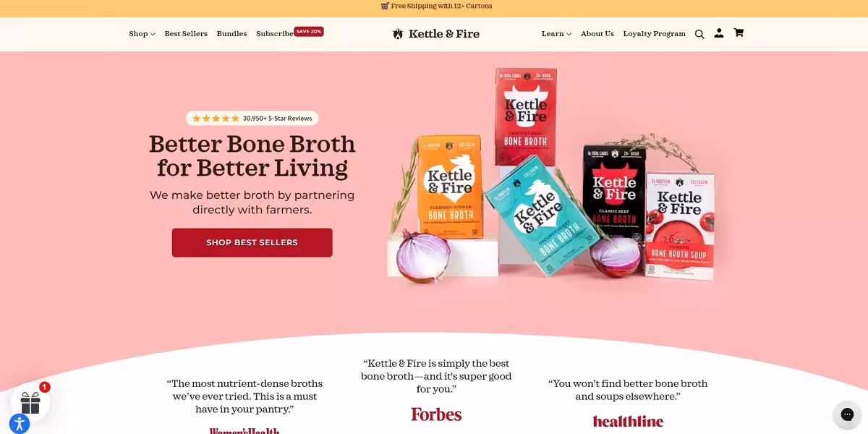This screenshot has height=434, width=868.
Task: Open the search magnifier icon
Action: (x=699, y=34)
